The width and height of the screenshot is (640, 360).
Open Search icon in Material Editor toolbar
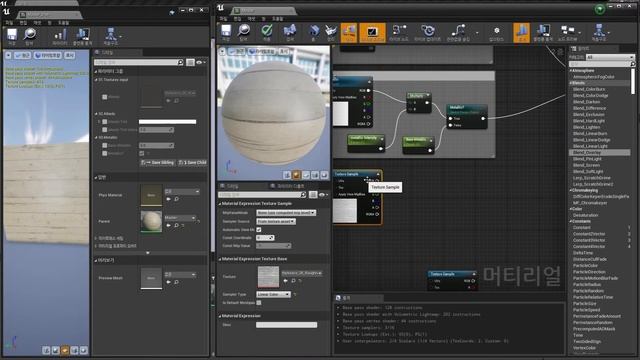(290, 33)
